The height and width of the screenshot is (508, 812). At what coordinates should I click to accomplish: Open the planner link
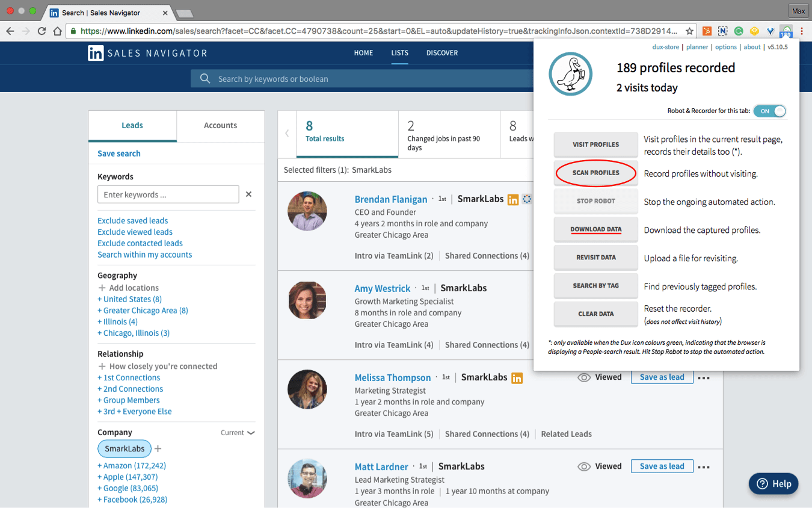click(698, 47)
